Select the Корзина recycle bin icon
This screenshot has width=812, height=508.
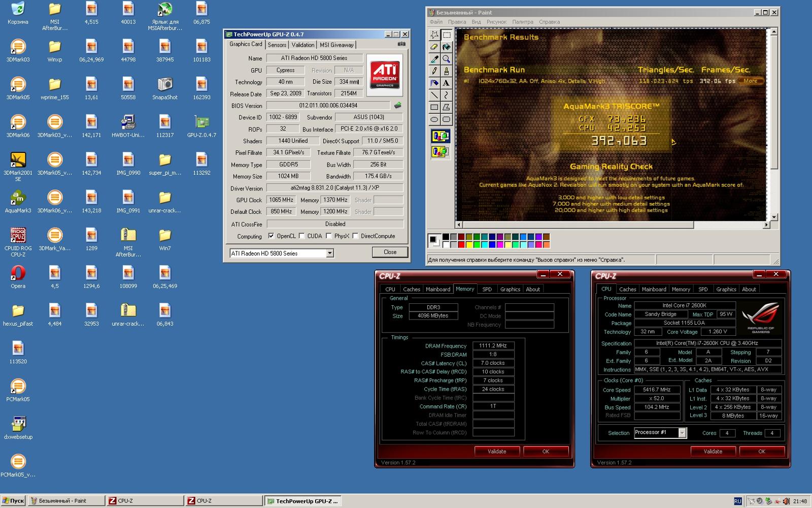[18, 13]
